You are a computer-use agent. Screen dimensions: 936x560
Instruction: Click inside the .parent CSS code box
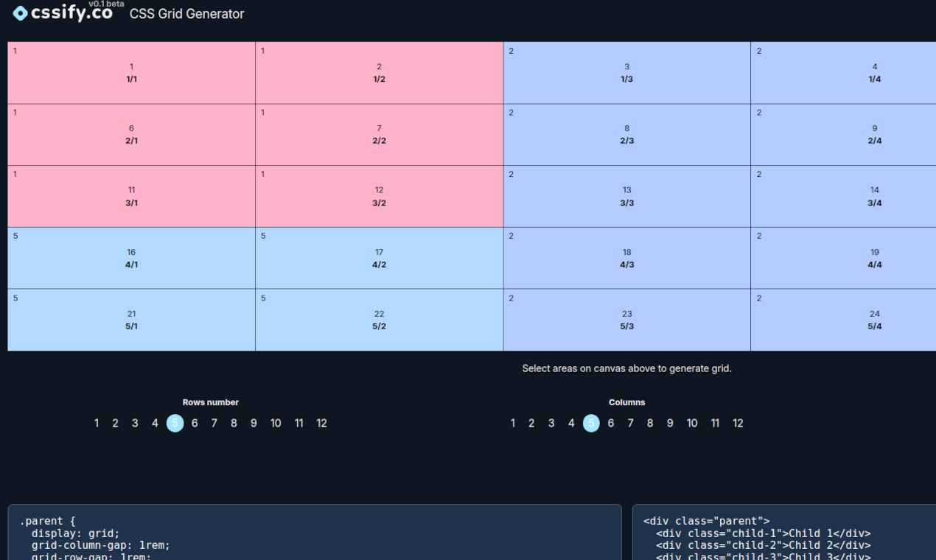315,533
